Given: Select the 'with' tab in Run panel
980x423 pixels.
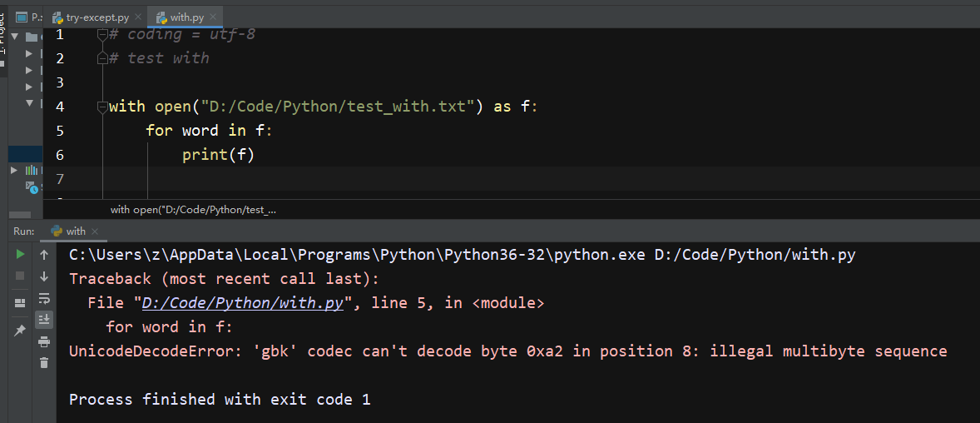Looking at the screenshot, I should [x=75, y=231].
